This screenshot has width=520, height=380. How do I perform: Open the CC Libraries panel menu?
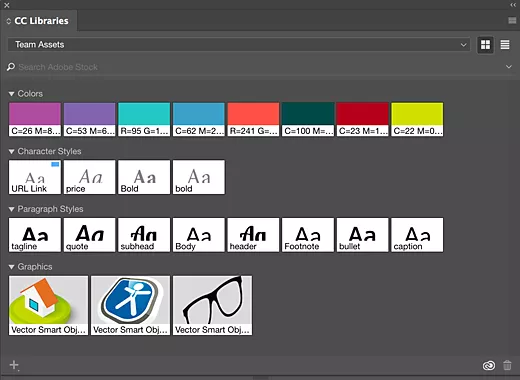click(512, 21)
